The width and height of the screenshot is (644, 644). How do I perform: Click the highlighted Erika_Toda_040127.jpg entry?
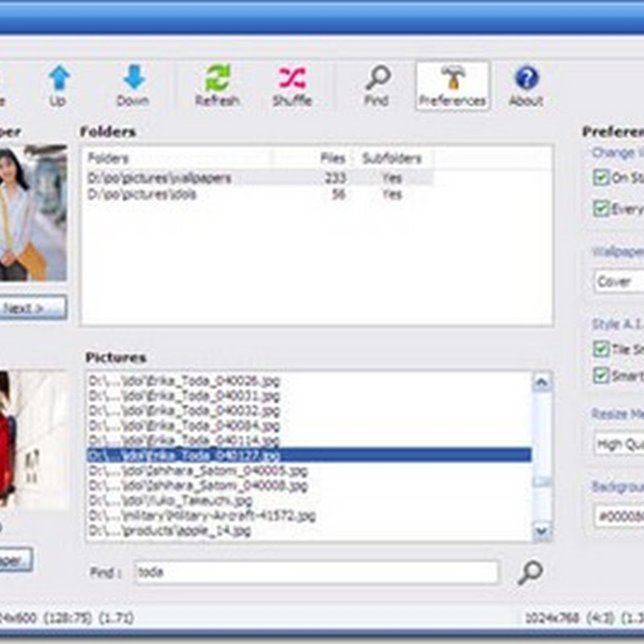pos(309,455)
